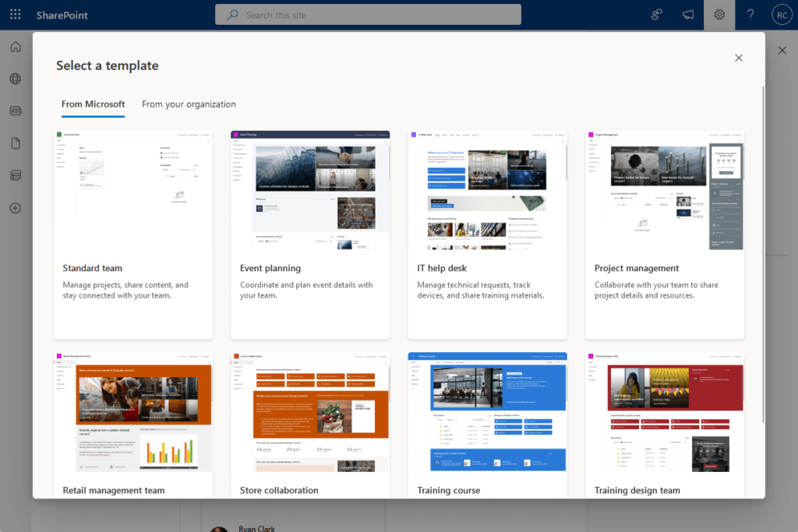The width and height of the screenshot is (798, 532).
Task: Click the IT help desk title text
Action: click(442, 268)
